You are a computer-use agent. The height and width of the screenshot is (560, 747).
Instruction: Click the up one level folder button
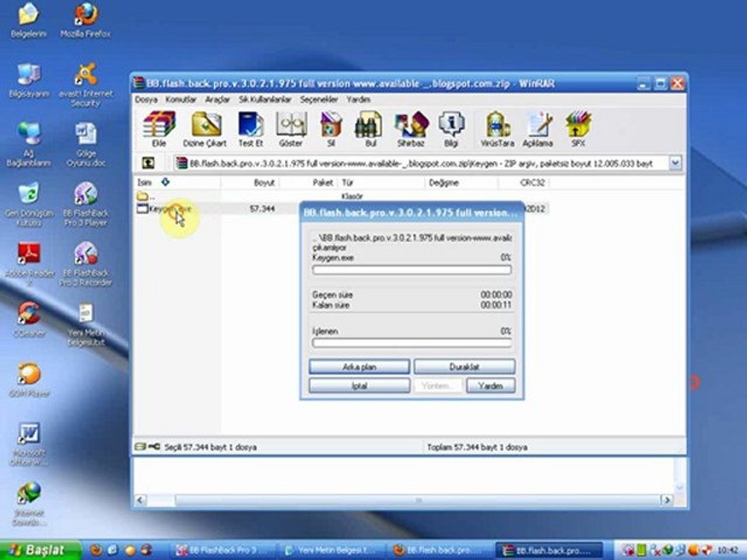pyautogui.click(x=148, y=163)
